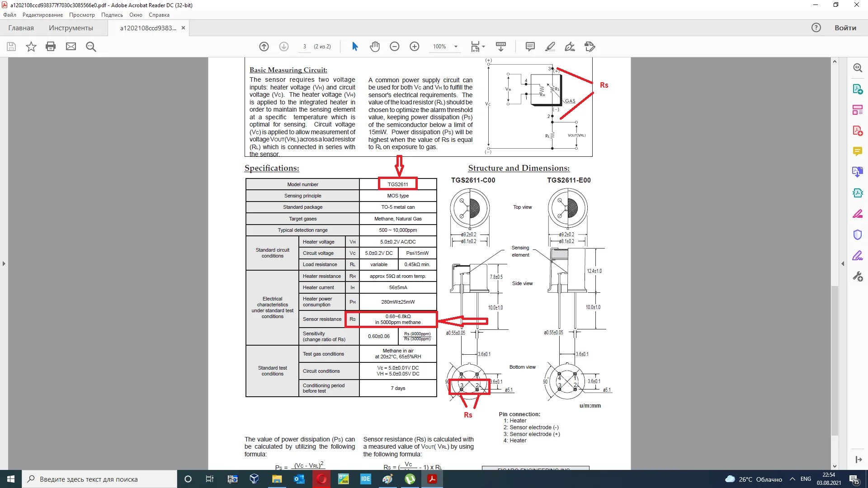Activate the arrow selection tool
868x488 pixels.
pos(355,47)
